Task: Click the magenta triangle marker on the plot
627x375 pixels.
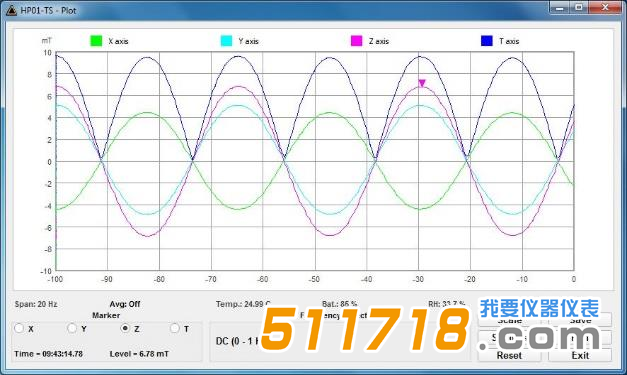Action: (x=422, y=83)
